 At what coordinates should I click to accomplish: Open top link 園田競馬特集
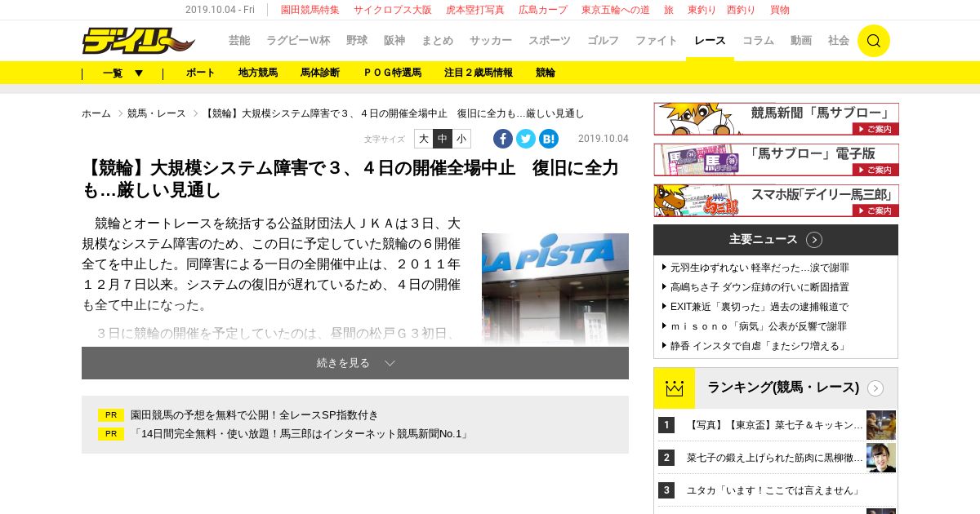[x=310, y=10]
